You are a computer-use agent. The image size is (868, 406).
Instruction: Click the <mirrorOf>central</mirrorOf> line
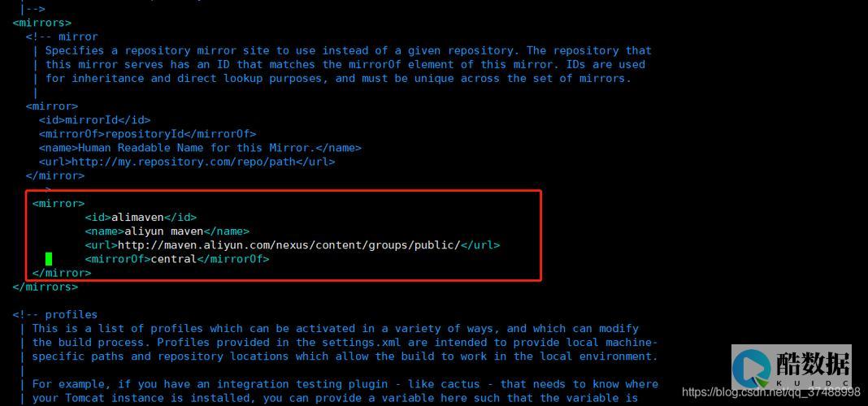point(177,258)
